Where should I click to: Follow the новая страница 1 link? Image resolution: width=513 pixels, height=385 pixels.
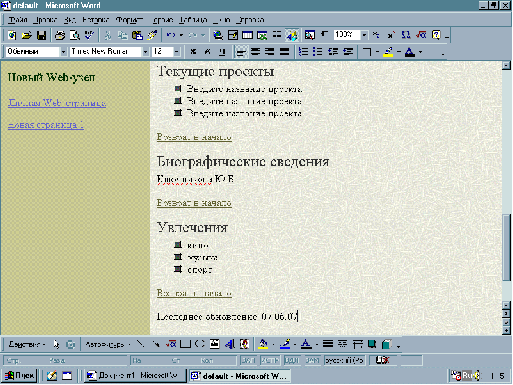tap(46, 125)
